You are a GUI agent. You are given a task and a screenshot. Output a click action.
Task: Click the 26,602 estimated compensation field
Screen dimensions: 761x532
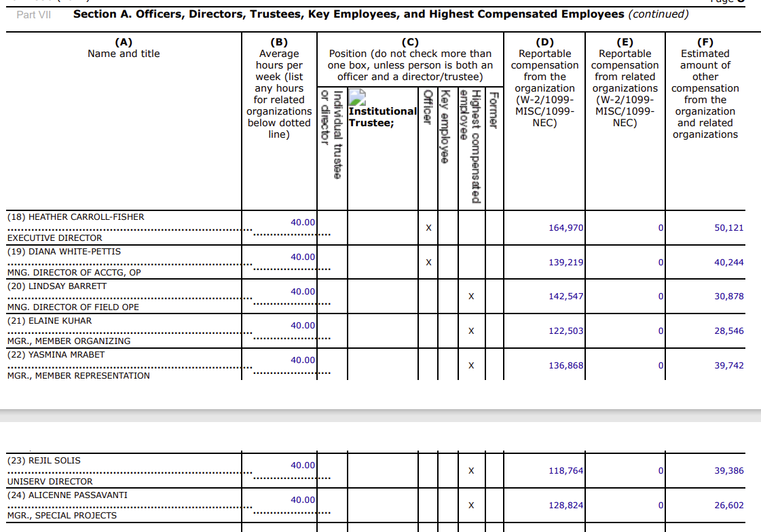[x=728, y=506]
